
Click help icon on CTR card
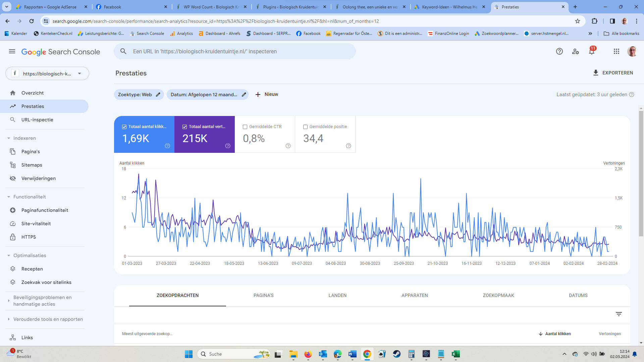288,146
